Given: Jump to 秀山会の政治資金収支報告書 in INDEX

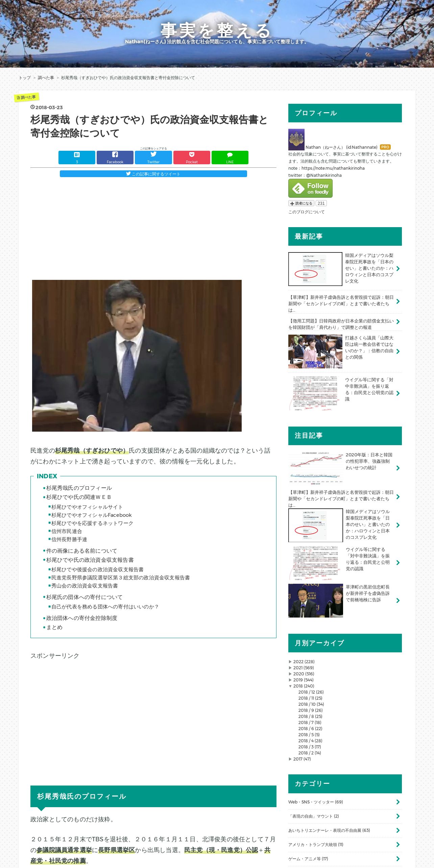Looking at the screenshot, I should 85,586.
